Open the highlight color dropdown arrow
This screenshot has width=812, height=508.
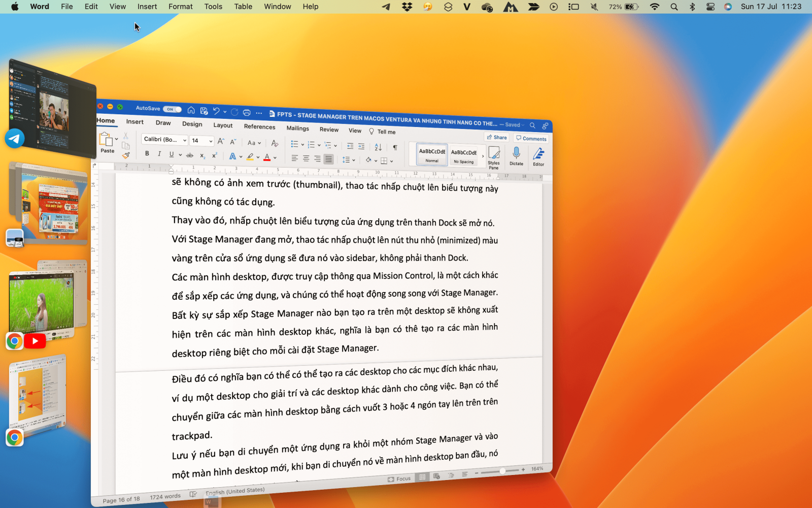pos(257,158)
